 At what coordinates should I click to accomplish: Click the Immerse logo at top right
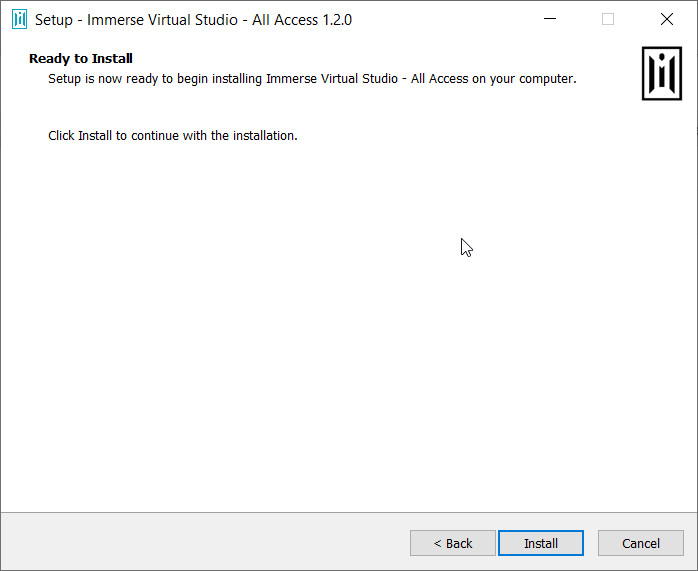pyautogui.click(x=661, y=72)
